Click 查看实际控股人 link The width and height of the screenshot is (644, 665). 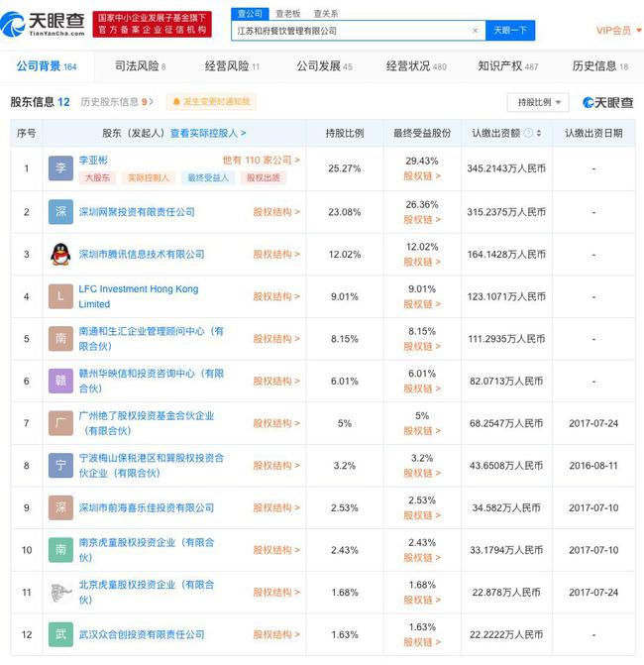pyautogui.click(x=208, y=133)
